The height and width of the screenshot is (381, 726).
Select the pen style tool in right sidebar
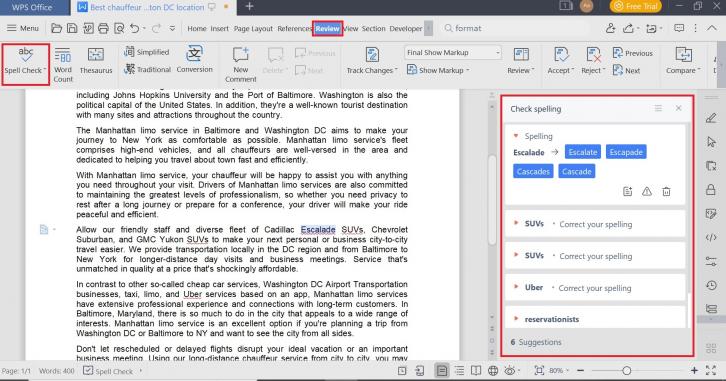click(711, 118)
